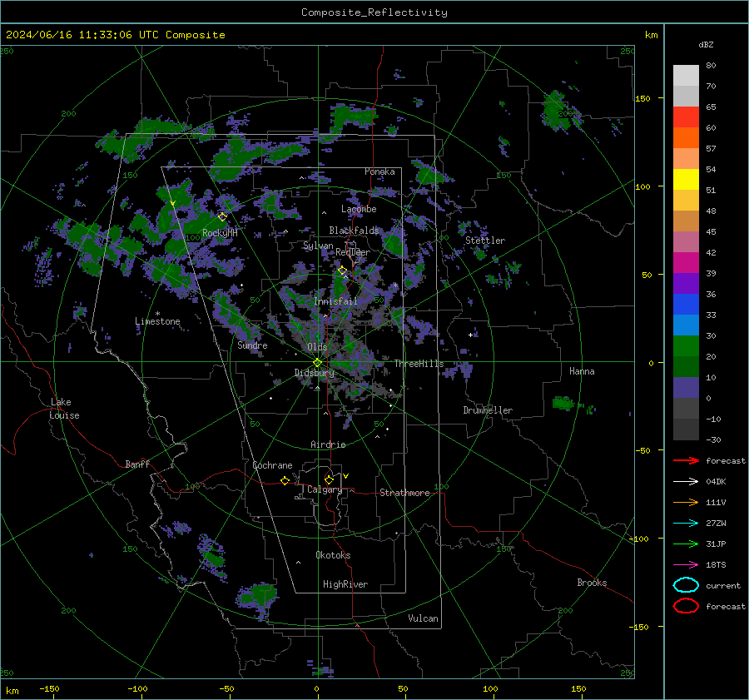Click the ThreeHills city label
The width and height of the screenshot is (749, 700).
coord(419,364)
